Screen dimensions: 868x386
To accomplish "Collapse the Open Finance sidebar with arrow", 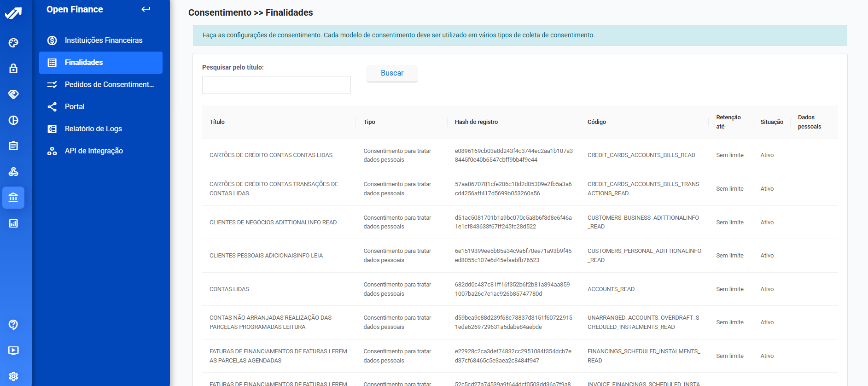I will (146, 9).
